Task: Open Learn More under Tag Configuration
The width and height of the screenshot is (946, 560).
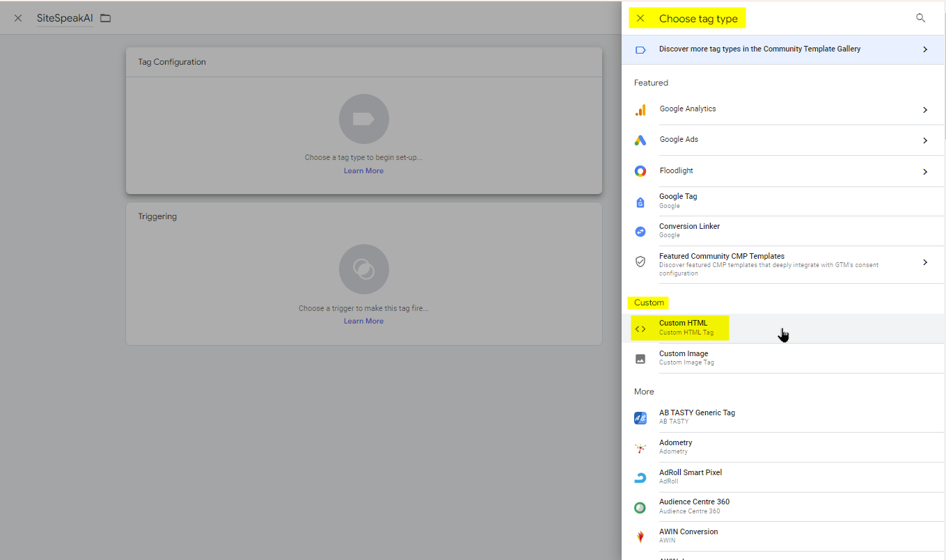Action: (363, 171)
